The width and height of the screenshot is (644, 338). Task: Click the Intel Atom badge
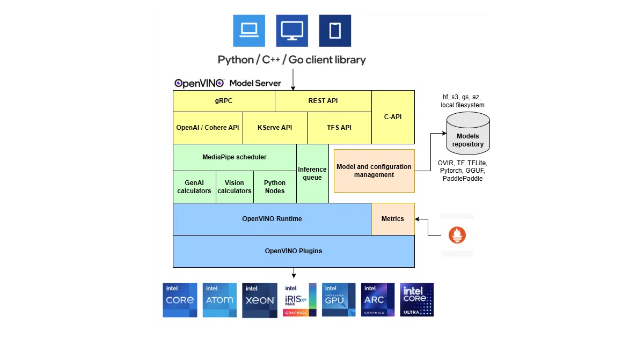219,300
